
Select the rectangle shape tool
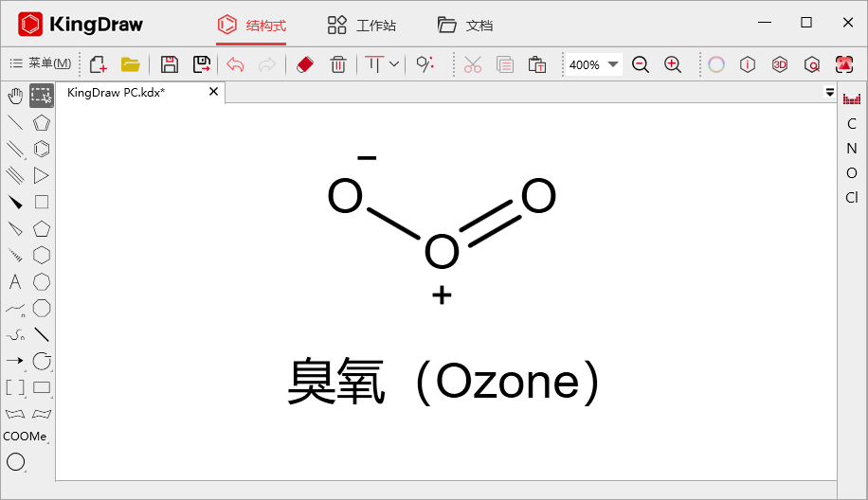pyautogui.click(x=42, y=387)
